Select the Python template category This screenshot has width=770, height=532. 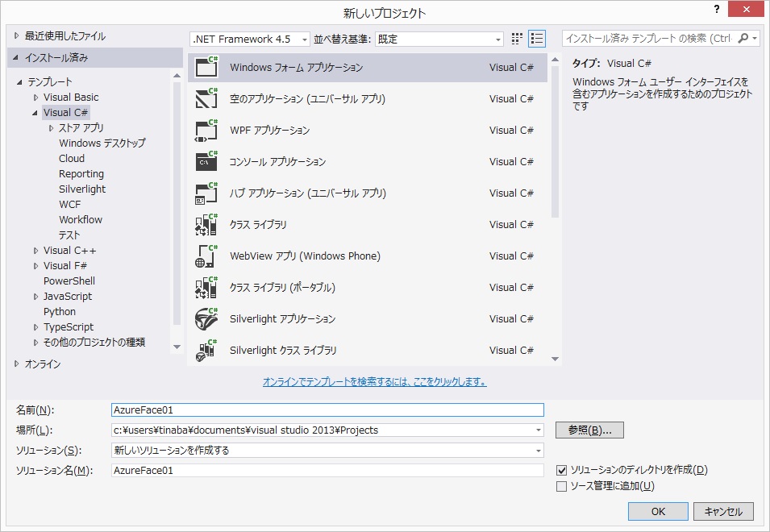coord(60,312)
